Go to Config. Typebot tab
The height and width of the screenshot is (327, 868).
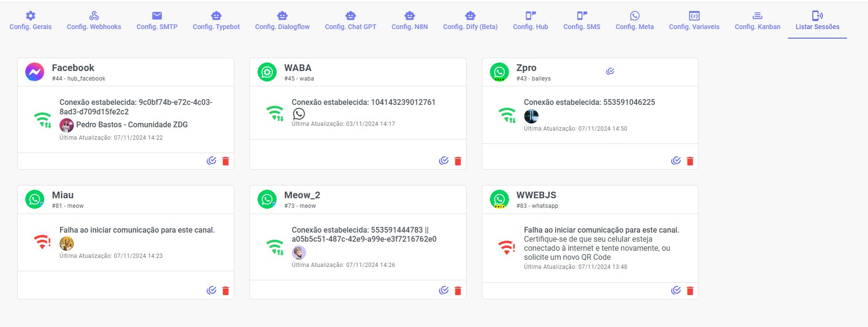click(216, 21)
